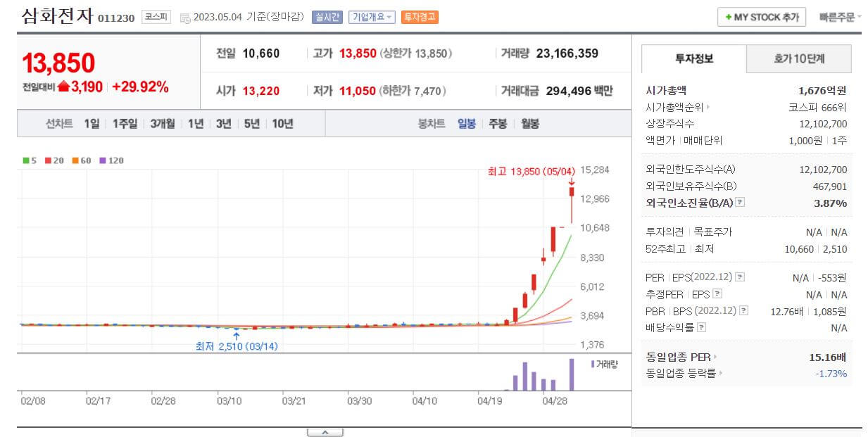The height and width of the screenshot is (437, 868).
Task: Select 월봉 monthly candle chart
Action: point(530,124)
